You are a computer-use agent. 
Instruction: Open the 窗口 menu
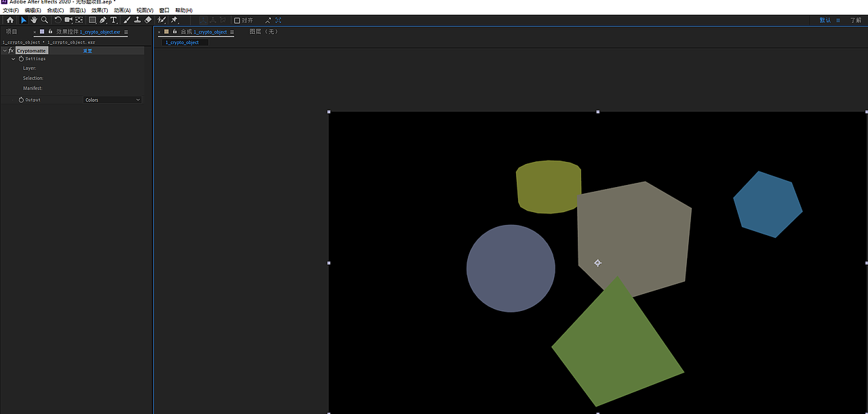pos(164,11)
